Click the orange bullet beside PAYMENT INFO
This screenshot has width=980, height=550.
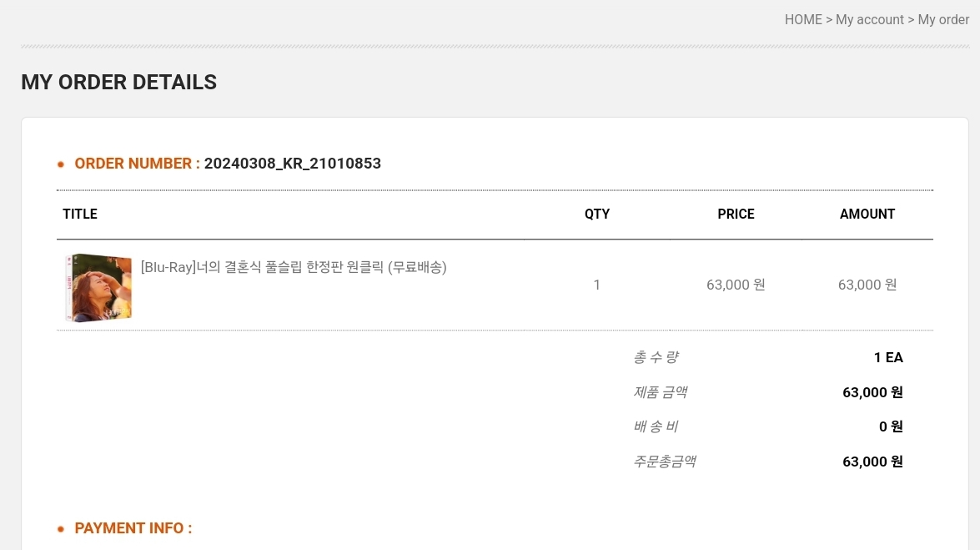[x=61, y=529]
